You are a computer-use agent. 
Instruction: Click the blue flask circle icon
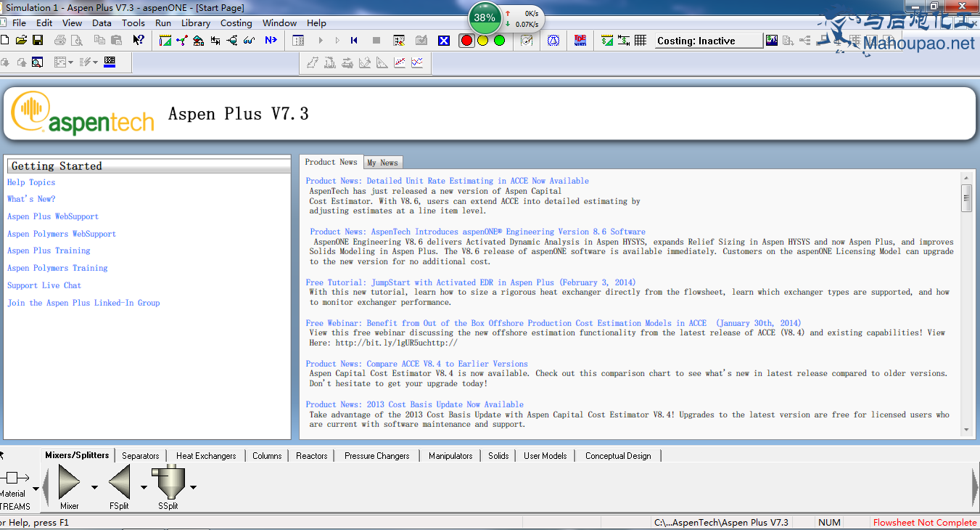click(553, 41)
